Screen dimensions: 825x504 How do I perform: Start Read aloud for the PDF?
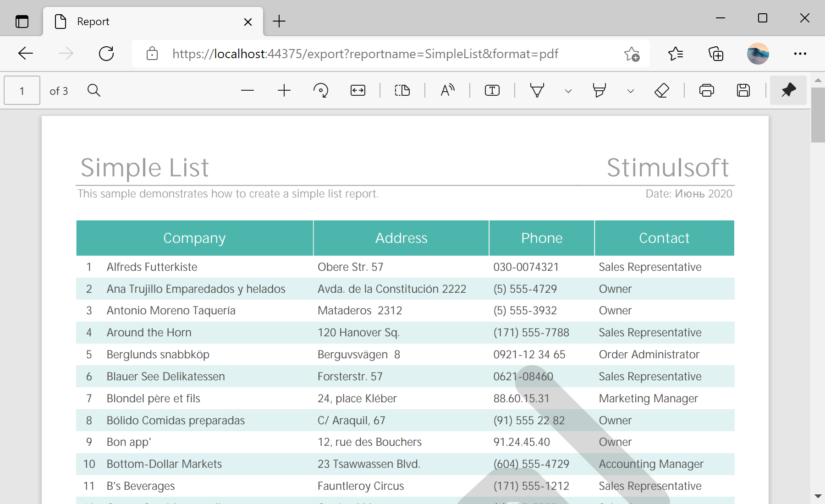[x=447, y=90]
